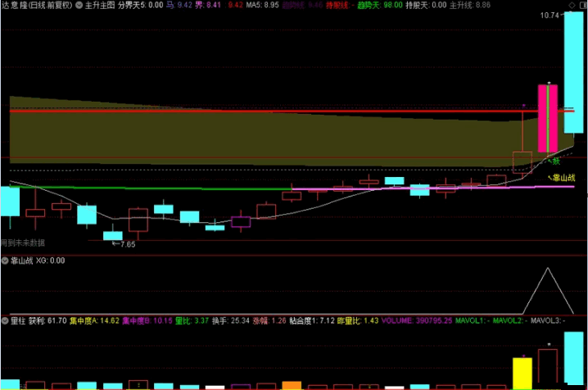588x390 pixels.
Task: Click the VOLUME: 390795.25 readout
Action: tap(417, 321)
